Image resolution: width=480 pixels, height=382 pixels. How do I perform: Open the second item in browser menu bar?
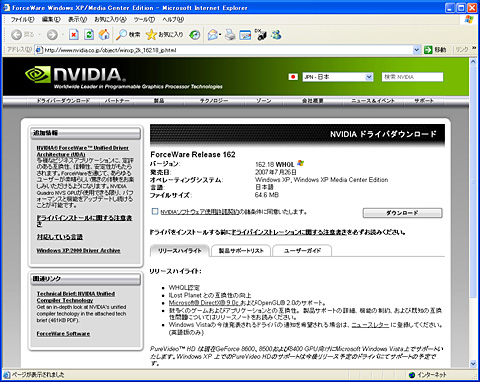click(51, 19)
